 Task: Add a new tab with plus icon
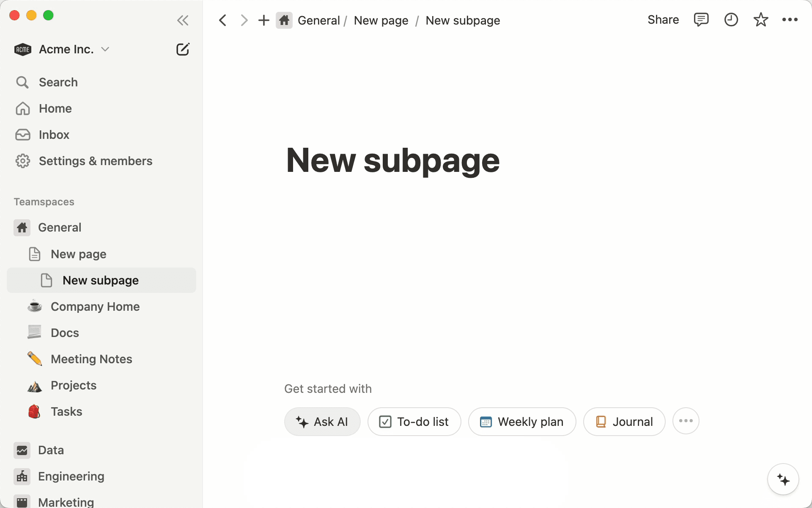click(264, 20)
